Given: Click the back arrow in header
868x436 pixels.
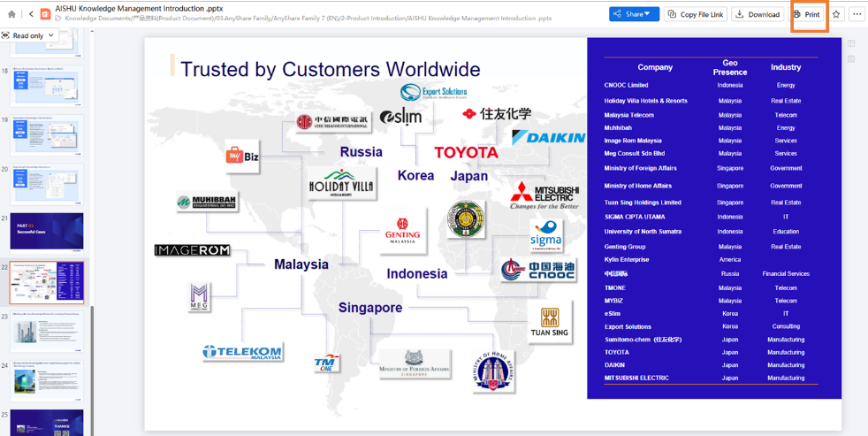Looking at the screenshot, I should [x=31, y=14].
